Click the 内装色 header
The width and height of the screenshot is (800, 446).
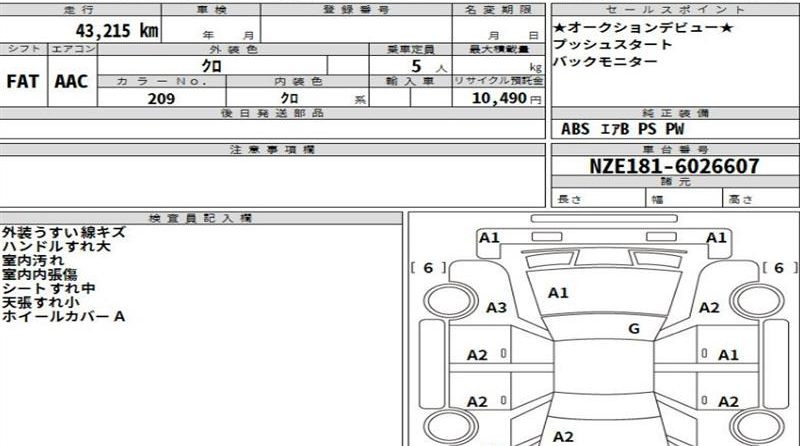(x=298, y=82)
